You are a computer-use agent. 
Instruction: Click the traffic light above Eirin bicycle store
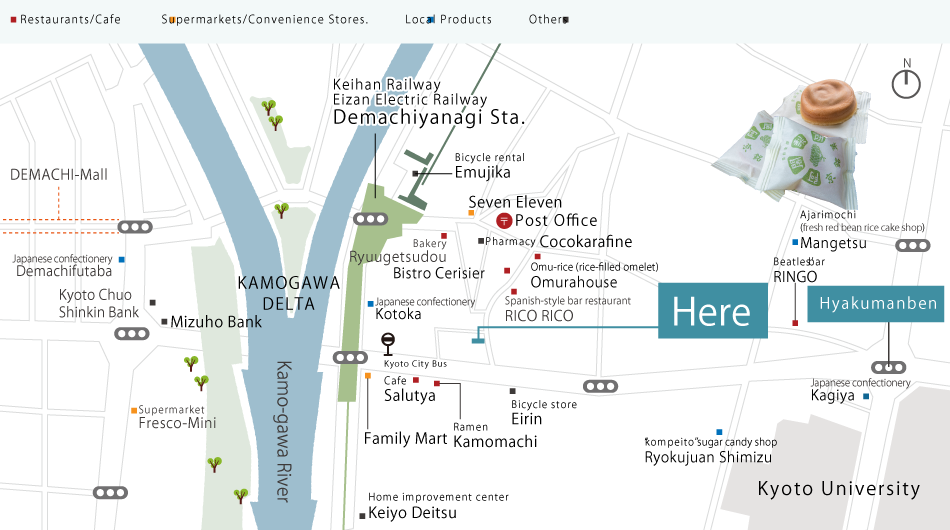pos(600,386)
